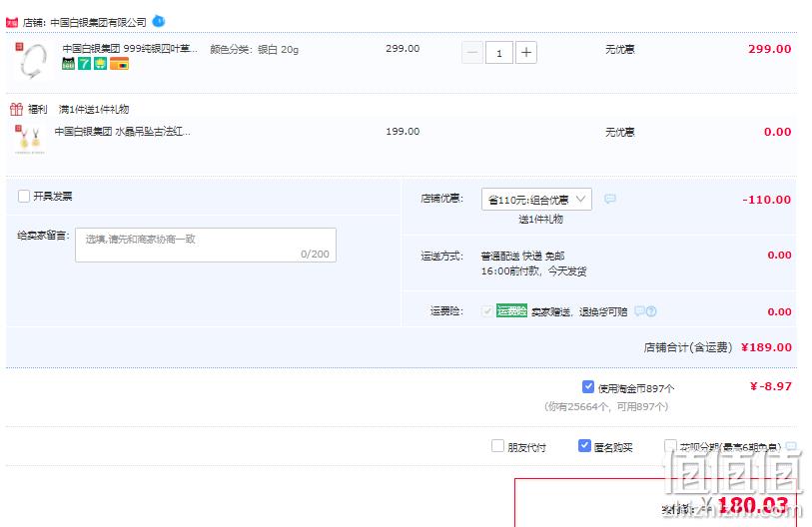Open the crystal pendant gift thumbnail
This screenshot has height=527, width=812.
(30, 140)
